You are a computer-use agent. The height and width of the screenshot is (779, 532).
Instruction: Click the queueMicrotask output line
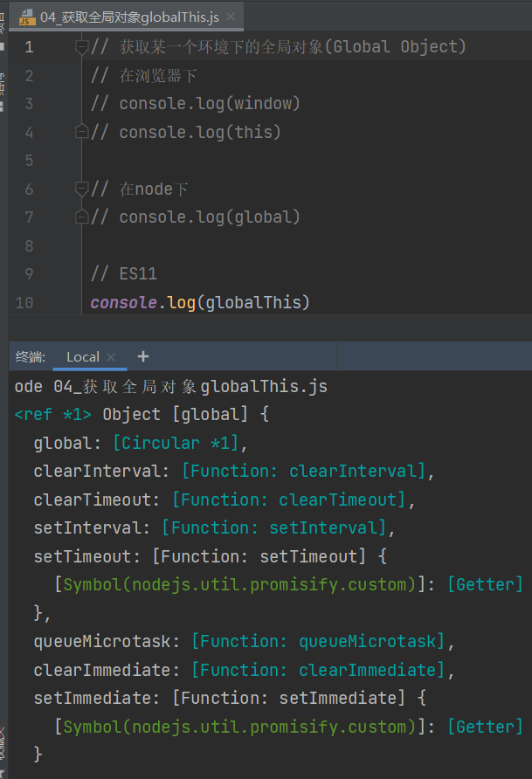tap(244, 641)
